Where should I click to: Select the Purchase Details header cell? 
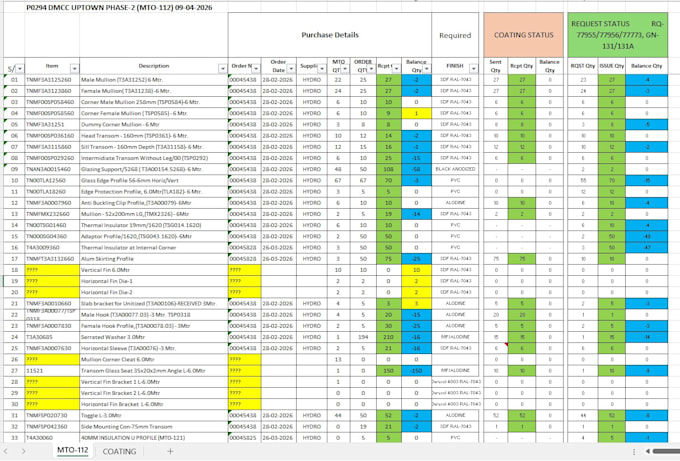coord(330,35)
